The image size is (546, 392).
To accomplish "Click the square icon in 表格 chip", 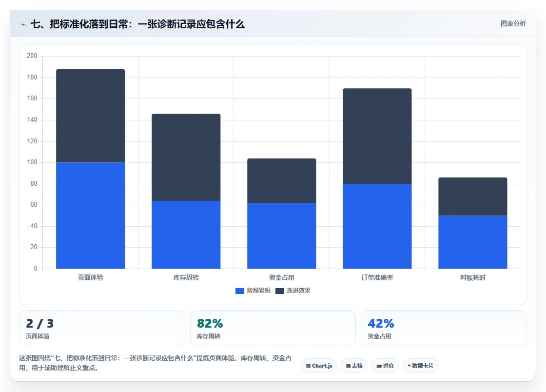I will 348,366.
